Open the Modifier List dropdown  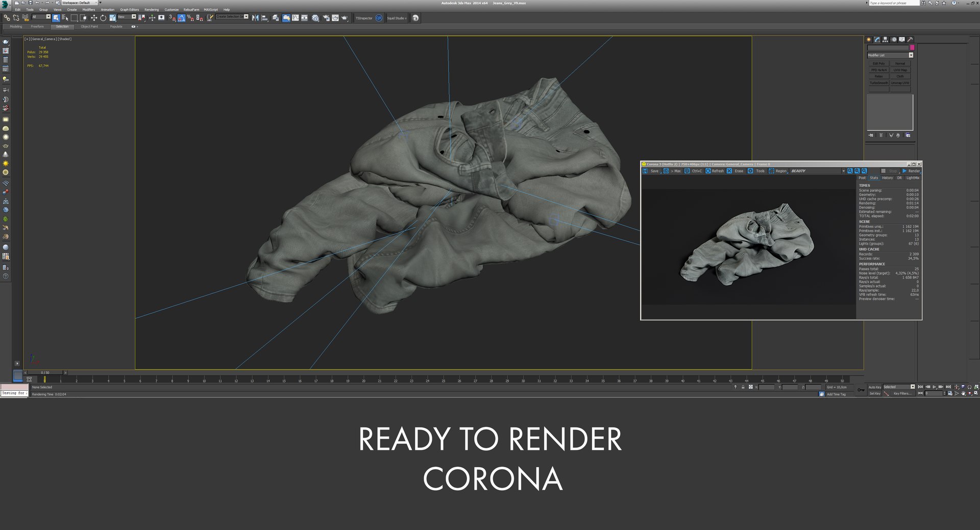[x=890, y=55]
